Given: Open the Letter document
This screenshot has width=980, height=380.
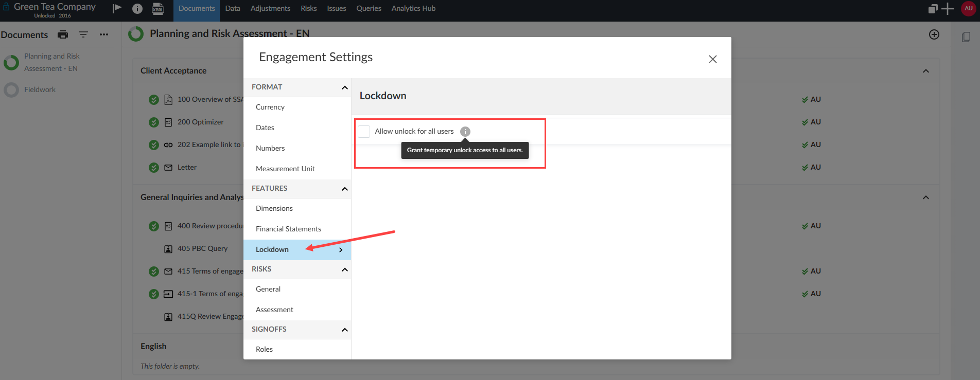Looking at the screenshot, I should point(187,168).
